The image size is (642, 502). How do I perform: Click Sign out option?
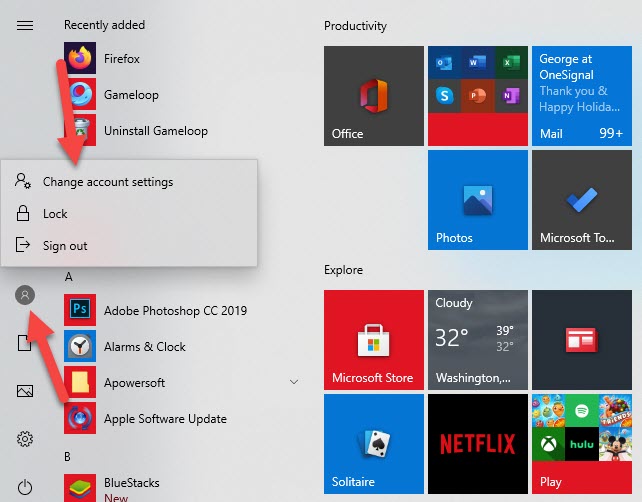tap(65, 246)
